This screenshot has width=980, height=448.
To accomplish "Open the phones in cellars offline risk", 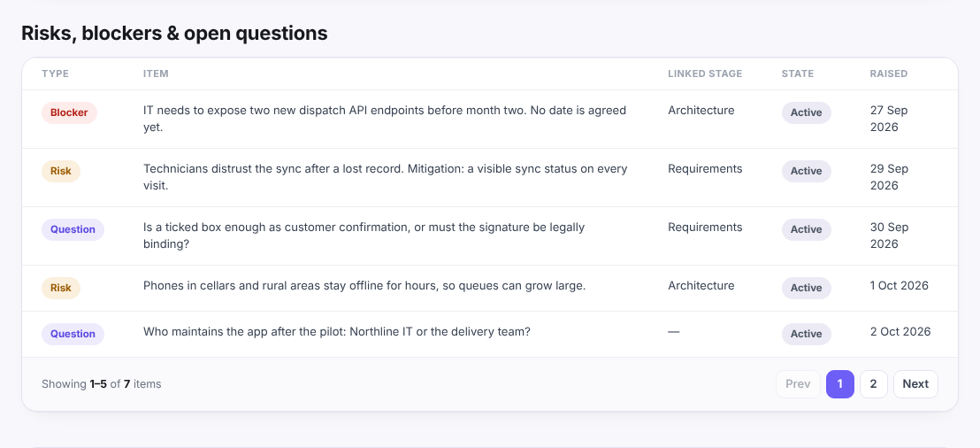I will [x=364, y=286].
